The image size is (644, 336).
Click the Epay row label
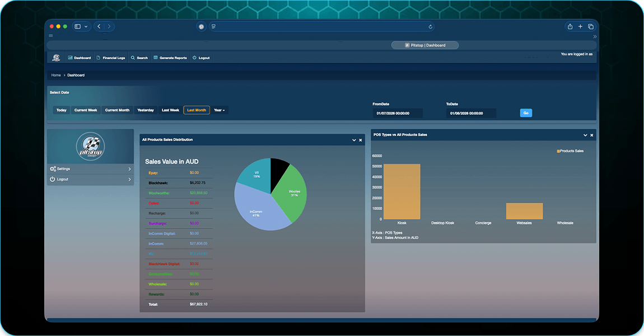tap(153, 172)
